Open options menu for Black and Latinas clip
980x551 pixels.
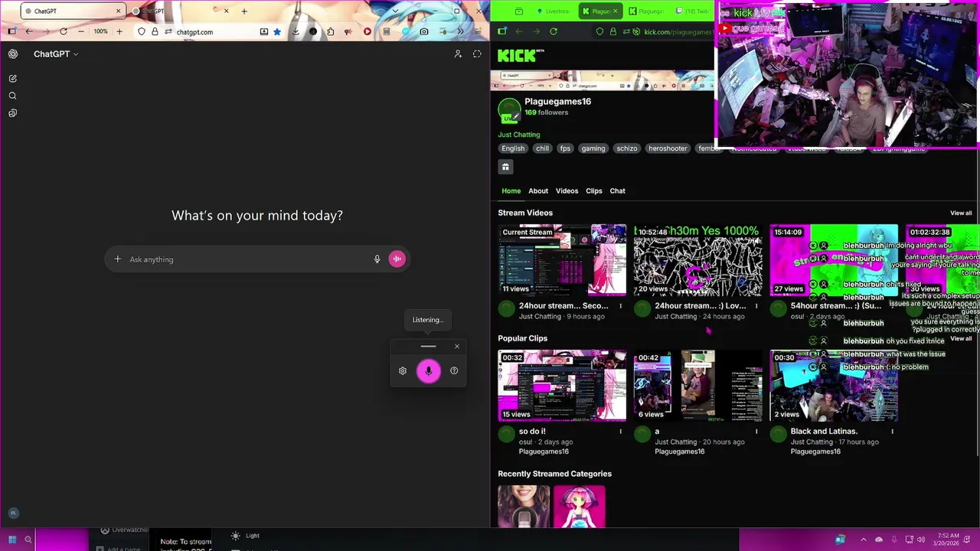(x=892, y=432)
